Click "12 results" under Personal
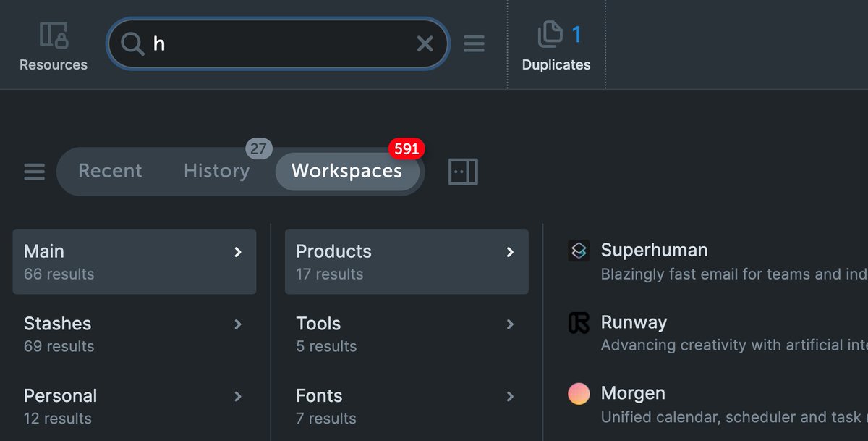868x441 pixels. click(58, 419)
